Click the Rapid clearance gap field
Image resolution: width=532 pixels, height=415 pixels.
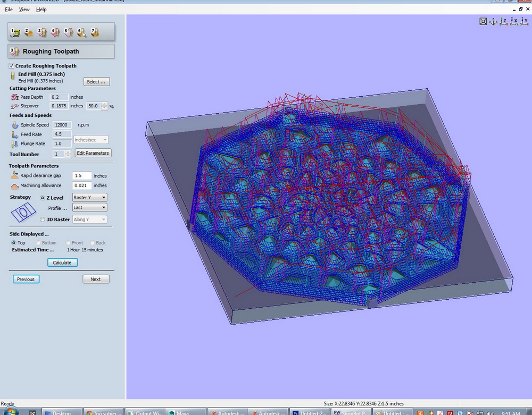(82, 175)
